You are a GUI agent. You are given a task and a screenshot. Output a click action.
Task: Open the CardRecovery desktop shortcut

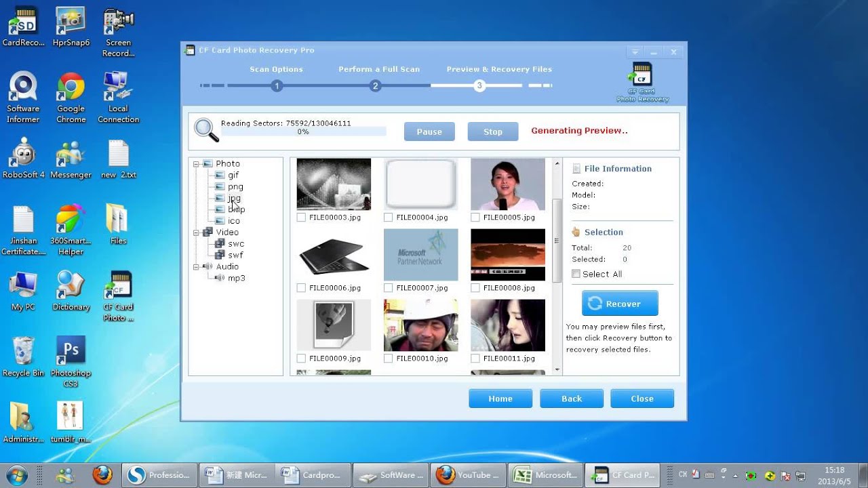pos(23,27)
